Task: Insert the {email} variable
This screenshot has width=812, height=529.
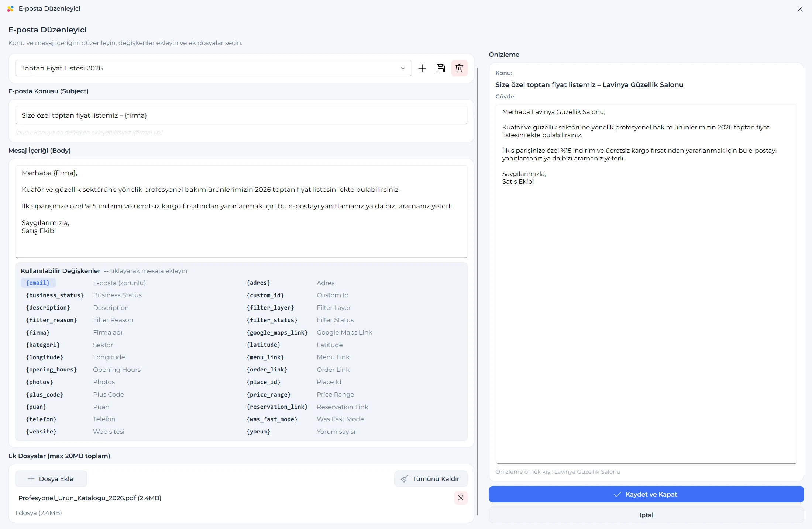Action: pos(38,283)
